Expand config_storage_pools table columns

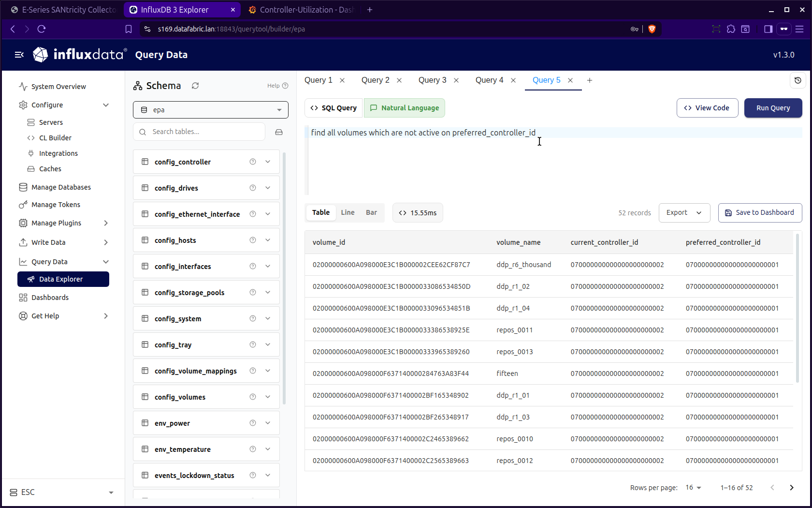coord(268,292)
